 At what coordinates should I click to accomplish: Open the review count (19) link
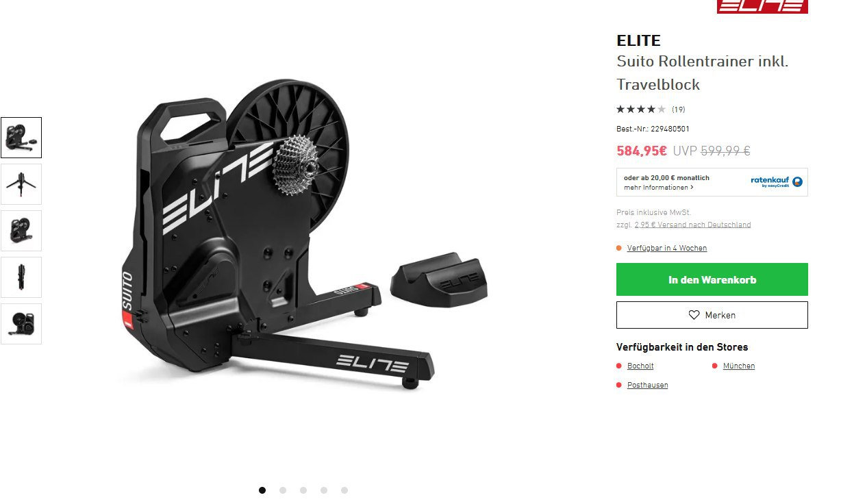[x=678, y=110]
